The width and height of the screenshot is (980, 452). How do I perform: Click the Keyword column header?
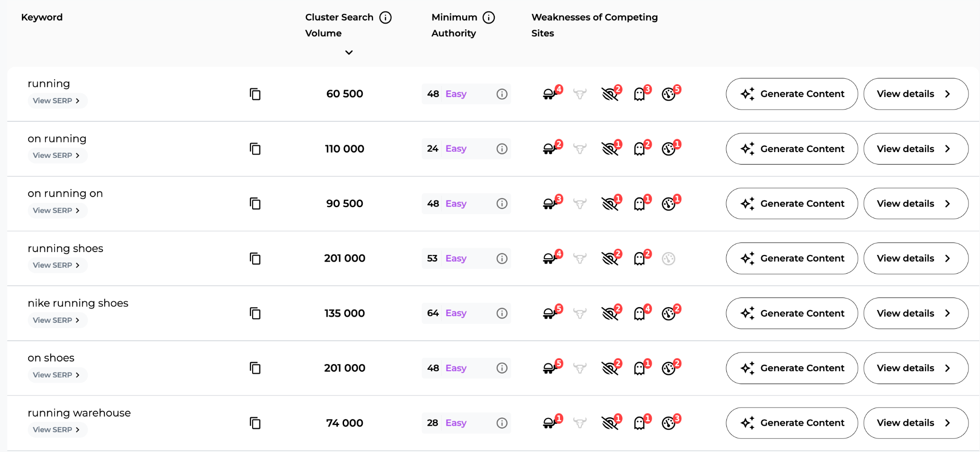click(x=42, y=17)
